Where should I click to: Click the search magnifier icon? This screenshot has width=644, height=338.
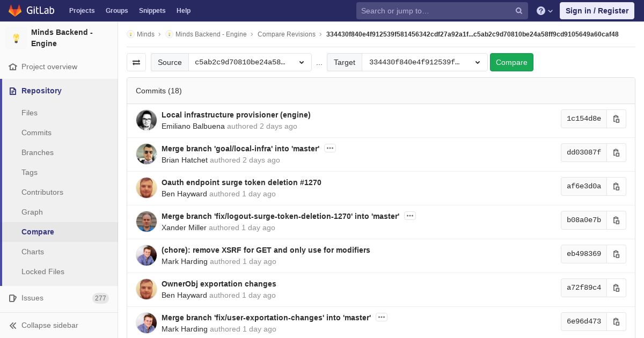pyautogui.click(x=519, y=11)
